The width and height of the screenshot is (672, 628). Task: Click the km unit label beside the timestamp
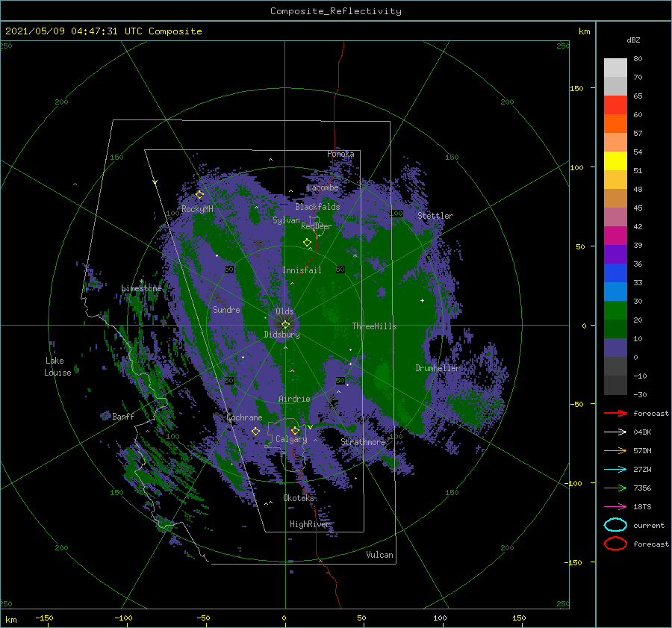point(584,31)
